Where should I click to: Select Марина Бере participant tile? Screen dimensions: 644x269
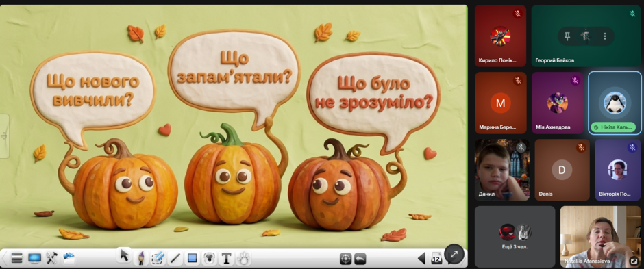point(501,103)
